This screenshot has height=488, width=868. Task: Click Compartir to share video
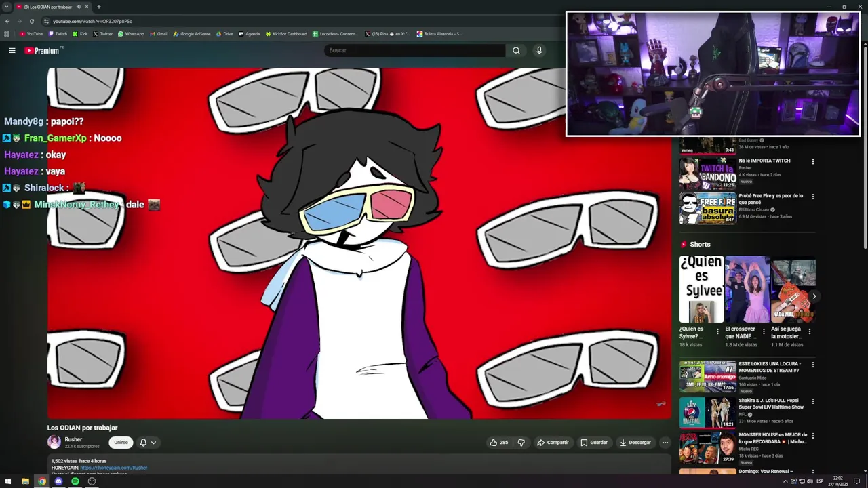tap(553, 443)
